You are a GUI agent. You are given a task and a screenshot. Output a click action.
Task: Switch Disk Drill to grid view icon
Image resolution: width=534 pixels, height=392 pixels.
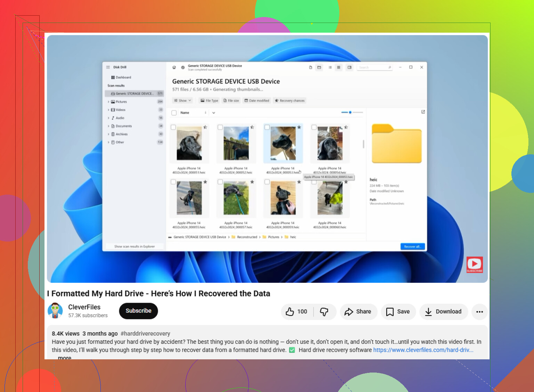(339, 67)
